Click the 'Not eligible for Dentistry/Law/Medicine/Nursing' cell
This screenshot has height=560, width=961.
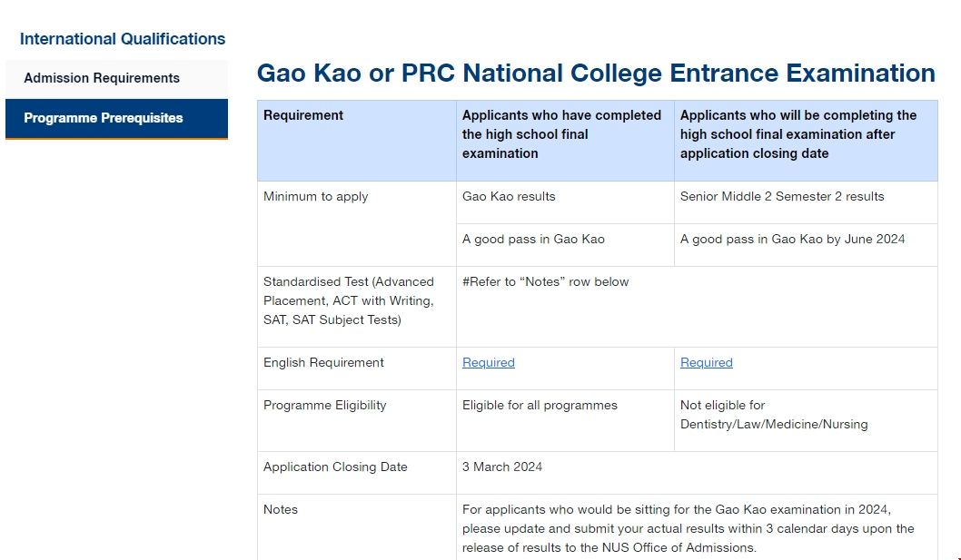coord(774,415)
